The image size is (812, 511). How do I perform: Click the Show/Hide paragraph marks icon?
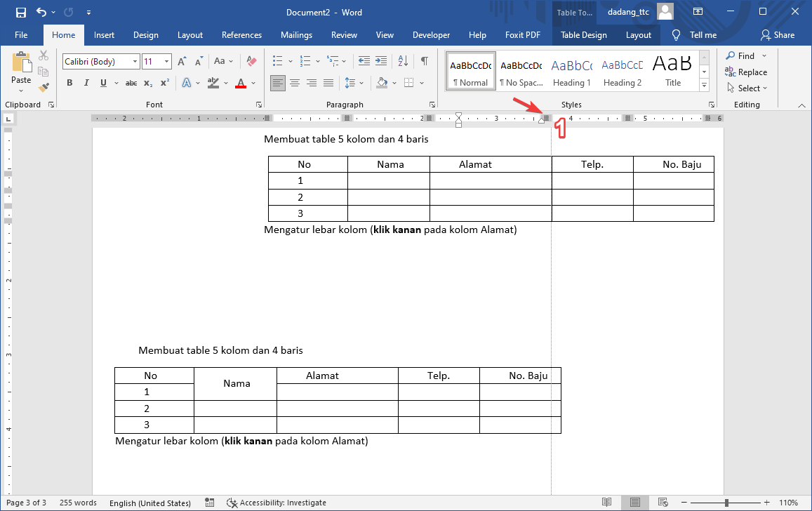[424, 62]
